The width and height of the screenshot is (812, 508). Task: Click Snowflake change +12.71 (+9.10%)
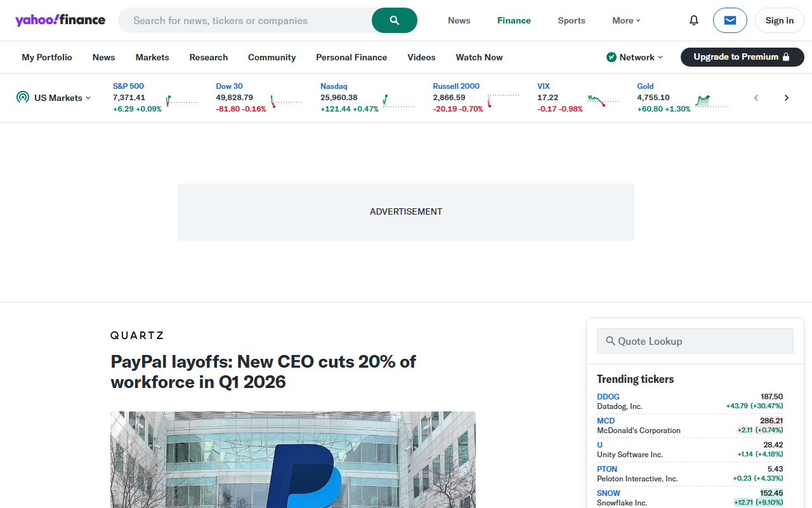(759, 502)
